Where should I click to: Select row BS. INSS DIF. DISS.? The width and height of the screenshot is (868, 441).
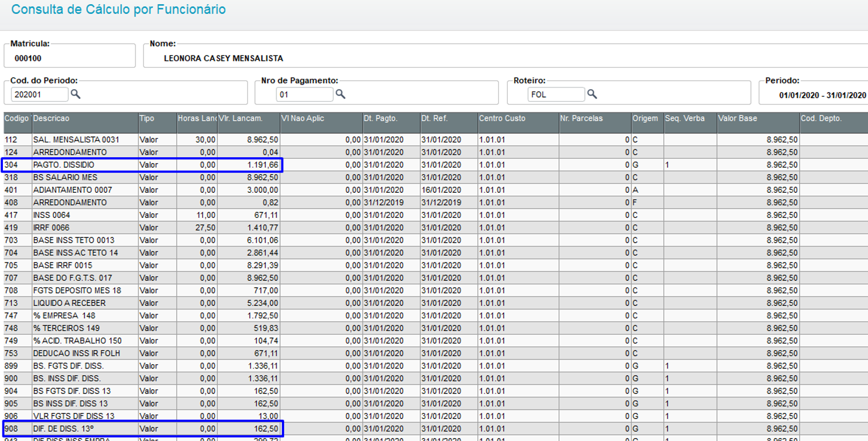tap(436, 379)
